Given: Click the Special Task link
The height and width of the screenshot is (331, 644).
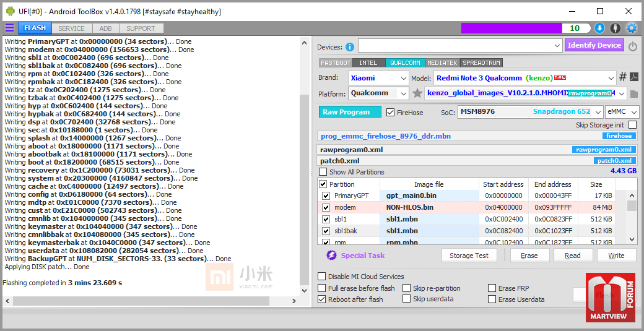Looking at the screenshot, I should (363, 256).
